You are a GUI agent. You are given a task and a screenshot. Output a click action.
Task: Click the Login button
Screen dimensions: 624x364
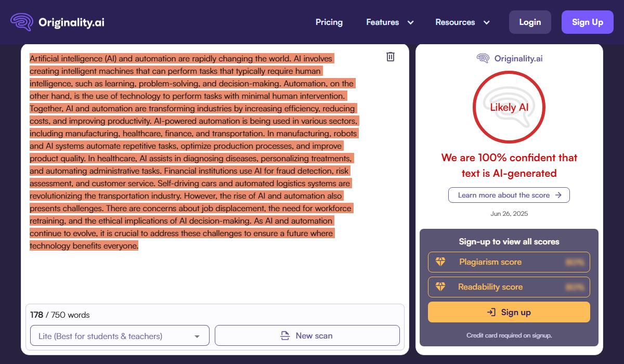[x=530, y=22]
